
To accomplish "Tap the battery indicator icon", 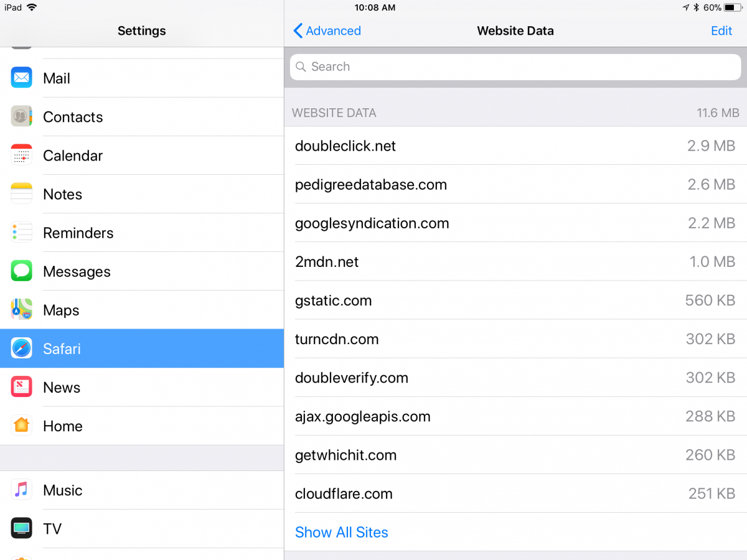I will (733, 7).
